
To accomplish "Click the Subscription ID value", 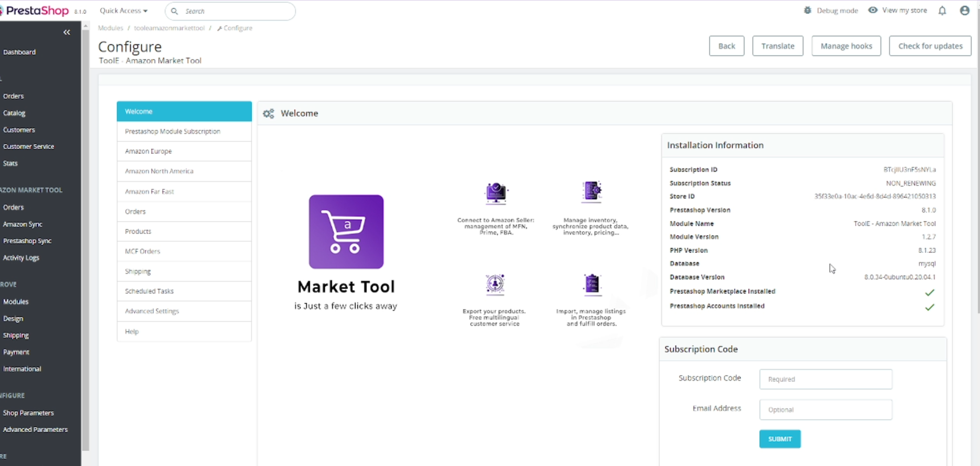I will (910, 170).
